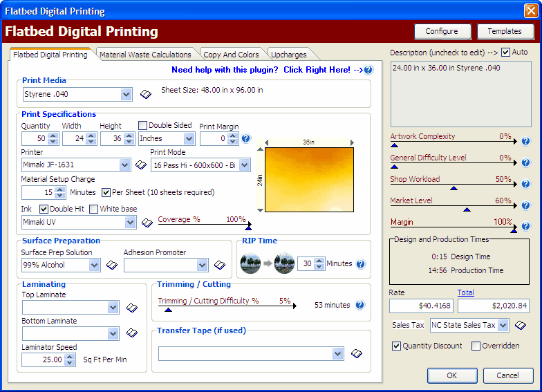Screen dimensions: 542x392
Task: Click the book icon next to Printer dropdown
Action: point(140,165)
